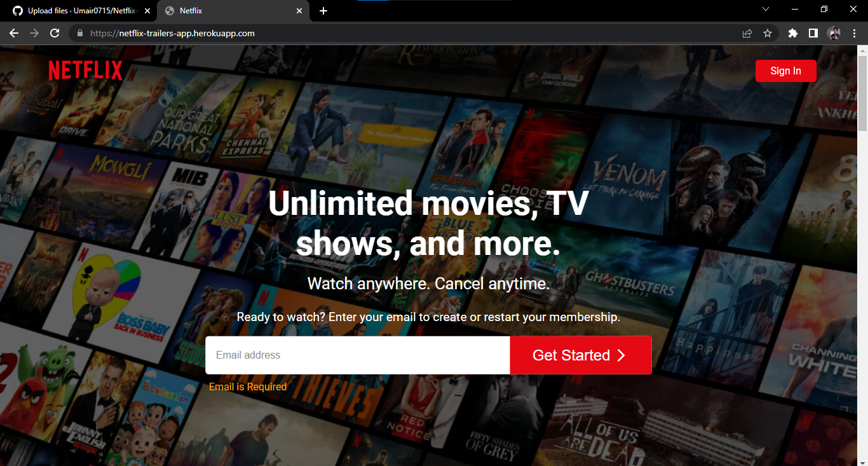Click the Netflix logo
The width and height of the screenshot is (868, 466).
click(85, 71)
